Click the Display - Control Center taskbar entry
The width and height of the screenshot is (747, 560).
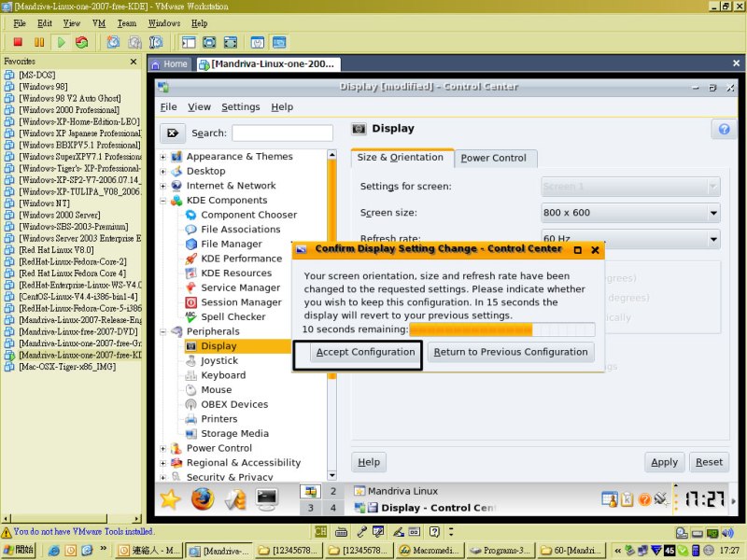pos(426,508)
